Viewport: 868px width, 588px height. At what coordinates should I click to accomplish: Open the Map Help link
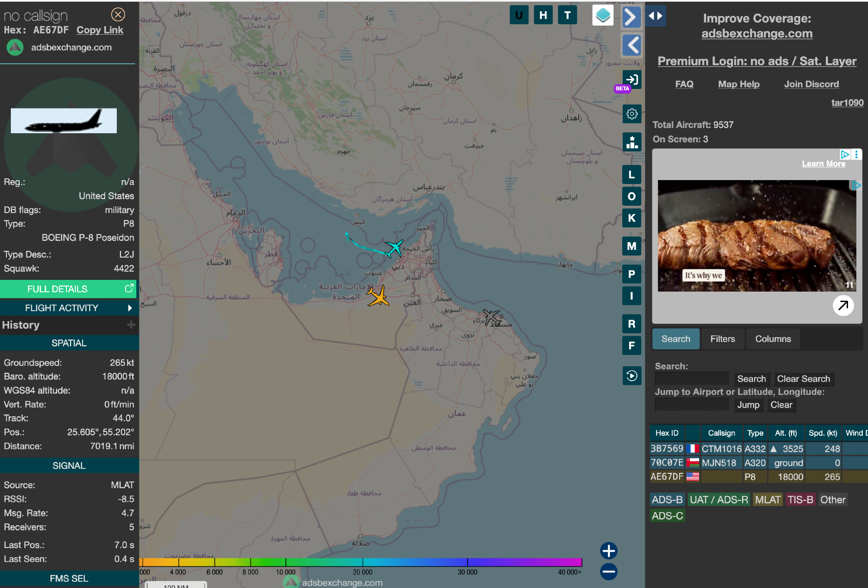(739, 84)
